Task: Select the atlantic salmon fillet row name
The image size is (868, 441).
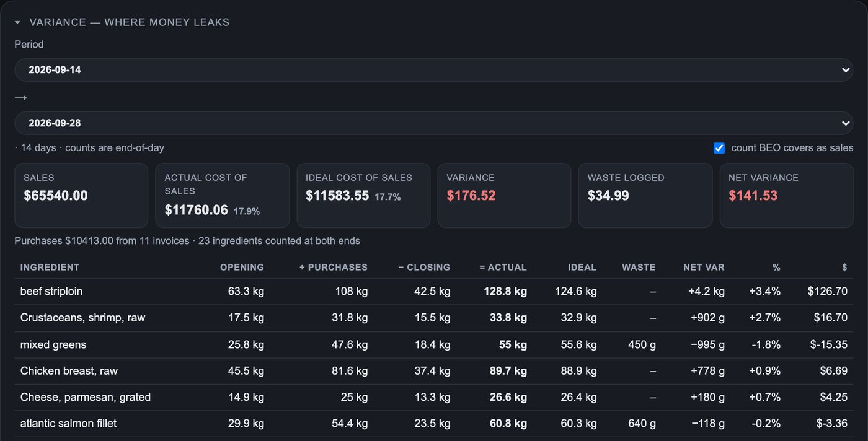Action: click(x=68, y=424)
